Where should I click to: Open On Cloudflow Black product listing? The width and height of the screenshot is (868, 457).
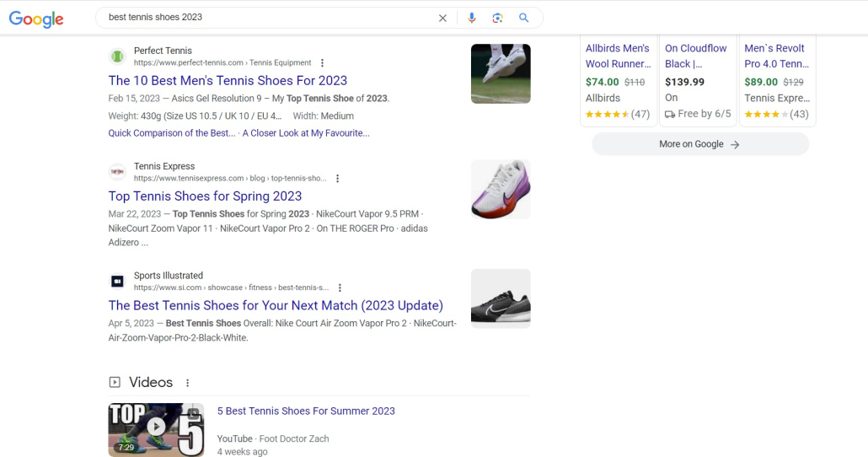tap(696, 56)
